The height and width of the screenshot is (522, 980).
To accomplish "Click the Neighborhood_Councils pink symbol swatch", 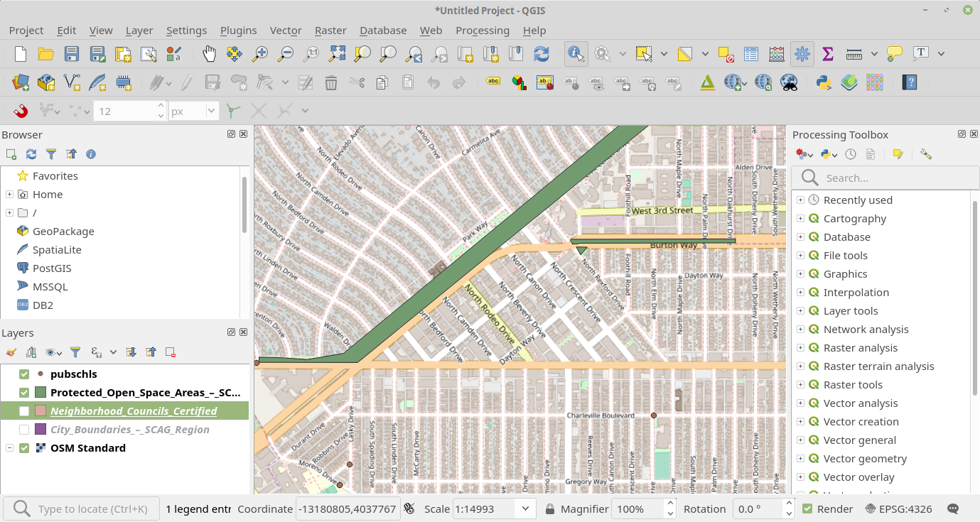I will [41, 411].
